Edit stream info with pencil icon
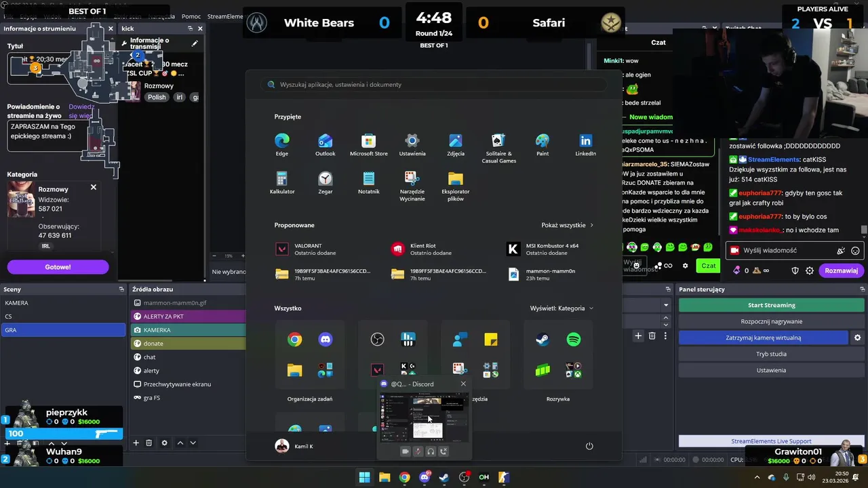Viewport: 868px width, 488px height. tap(195, 43)
